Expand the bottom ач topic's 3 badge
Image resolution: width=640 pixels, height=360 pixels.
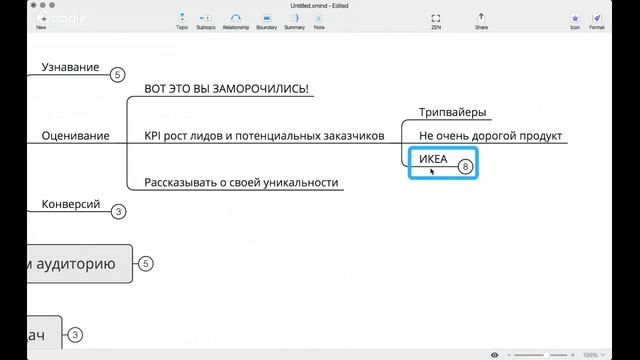click(75, 335)
